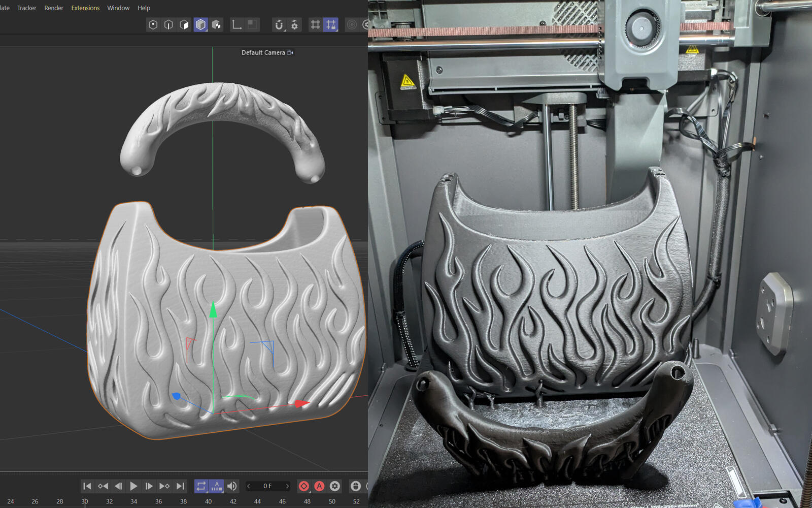This screenshot has width=812, height=508.
Task: Step current frame field forward arrow
Action: 287,486
